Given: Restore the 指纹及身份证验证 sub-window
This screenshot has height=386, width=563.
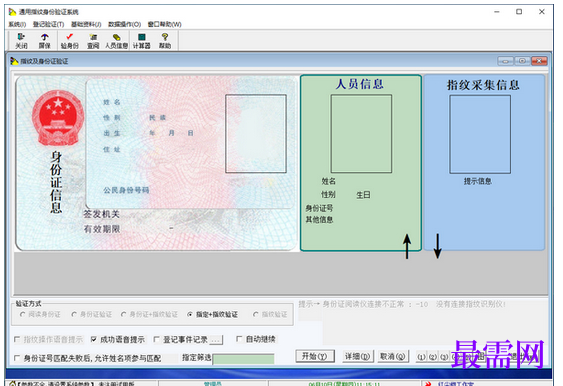Looking at the screenshot, I should (522, 61).
